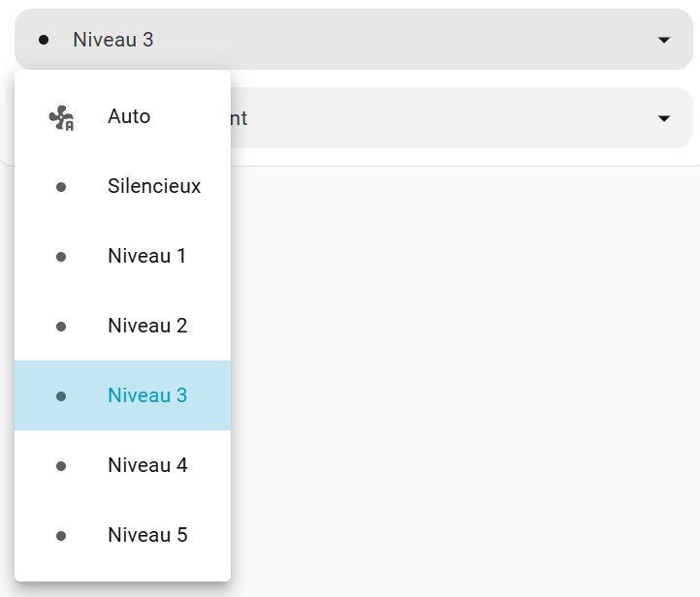Choose Niveau 5 at the bottom of the list
The image size is (700, 597).
coord(147,536)
